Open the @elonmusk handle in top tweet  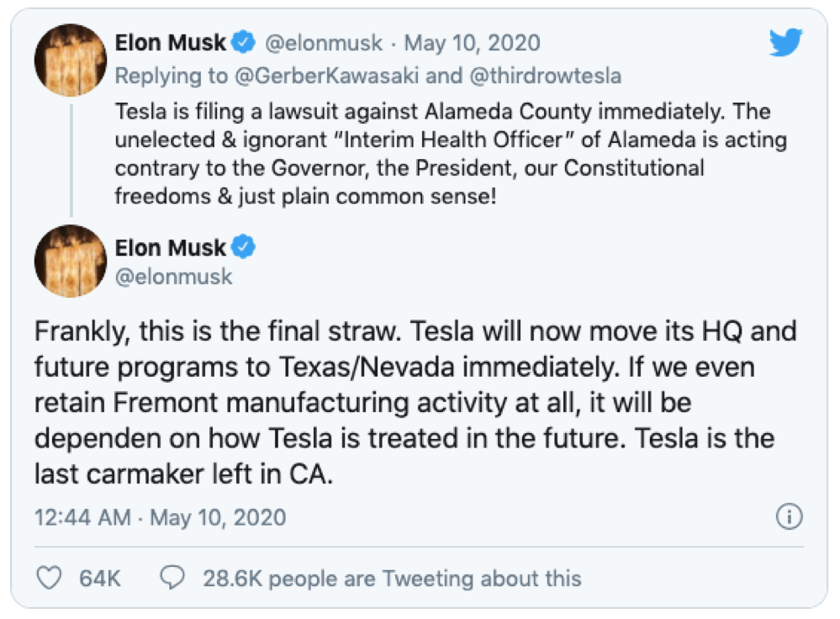point(324,43)
